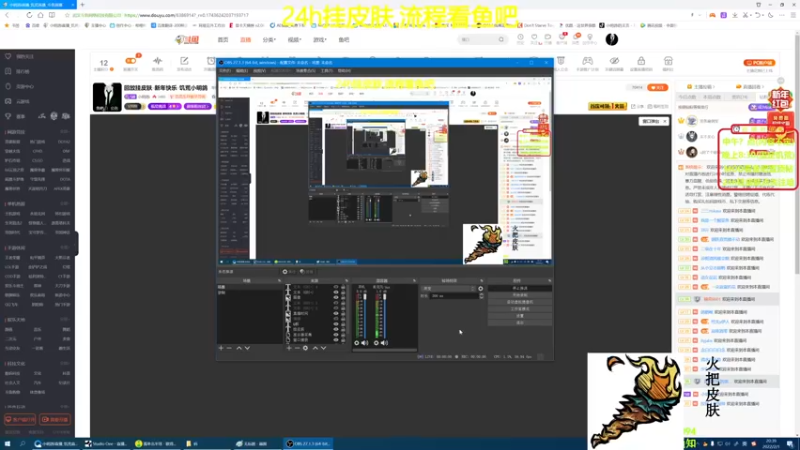This screenshot has height=450, width=800.
Task: Go to Douyu 直播 nav tab
Action: (x=245, y=40)
